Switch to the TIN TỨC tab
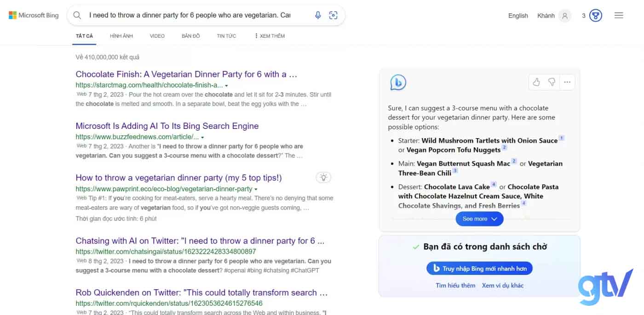 [x=226, y=36]
